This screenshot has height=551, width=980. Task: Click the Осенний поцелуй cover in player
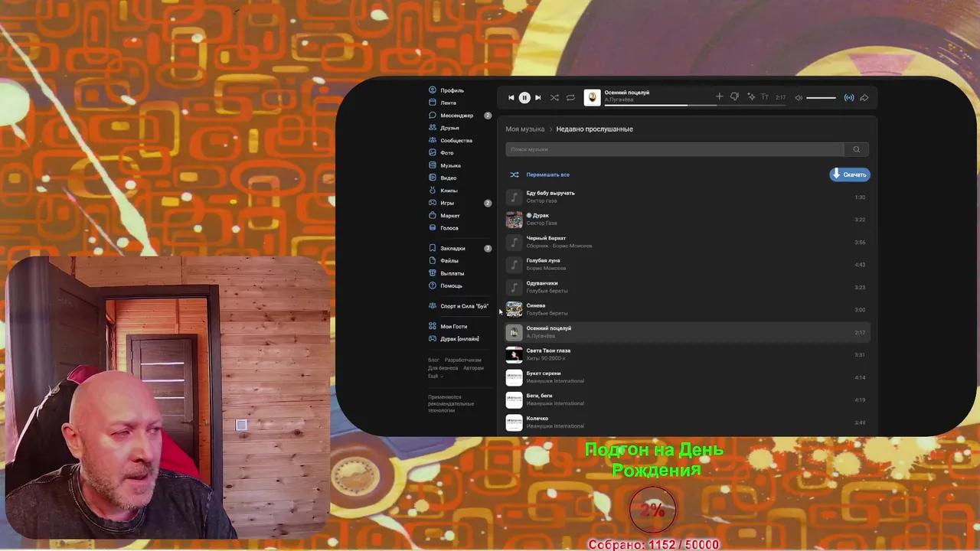592,97
